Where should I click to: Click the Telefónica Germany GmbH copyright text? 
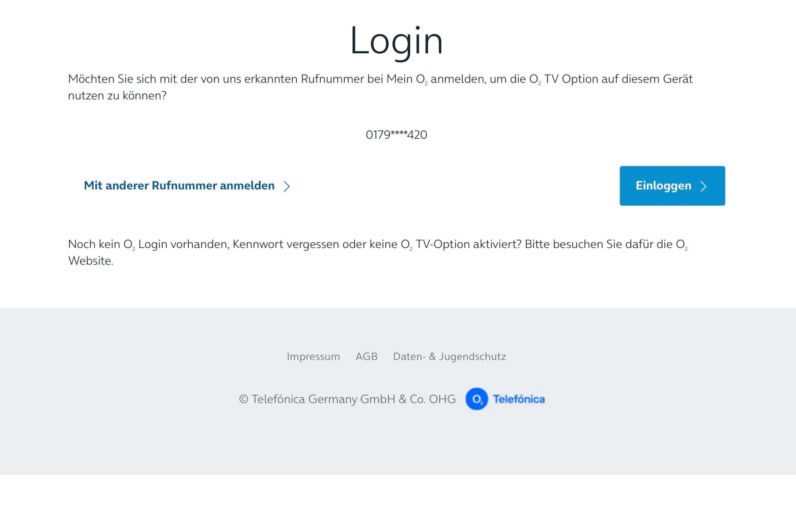[354, 399]
